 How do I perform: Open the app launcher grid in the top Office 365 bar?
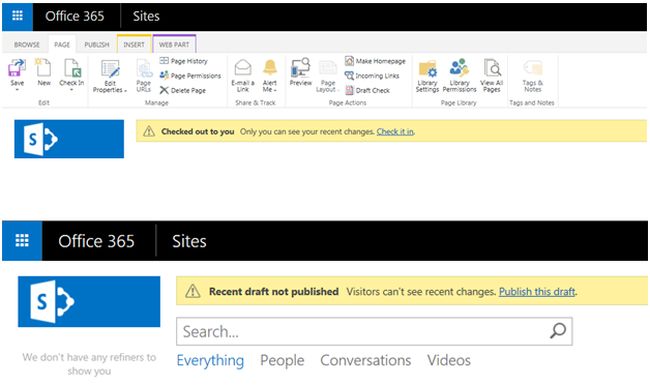[17, 16]
